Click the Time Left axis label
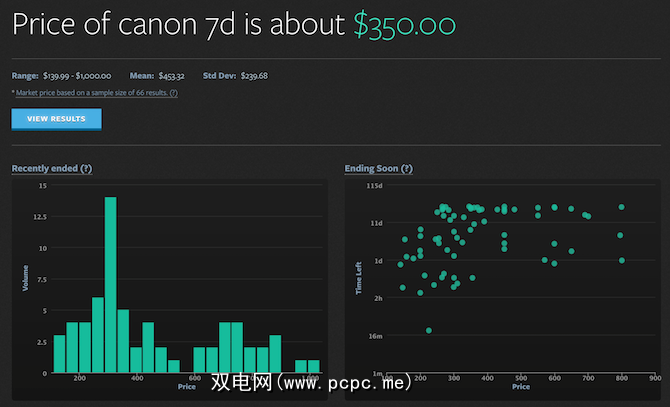670x407 pixels. (359, 278)
